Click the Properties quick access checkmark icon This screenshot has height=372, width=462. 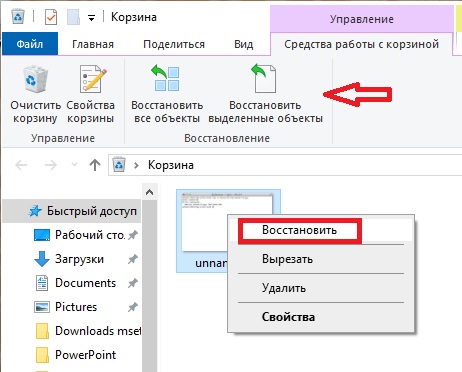51,17
